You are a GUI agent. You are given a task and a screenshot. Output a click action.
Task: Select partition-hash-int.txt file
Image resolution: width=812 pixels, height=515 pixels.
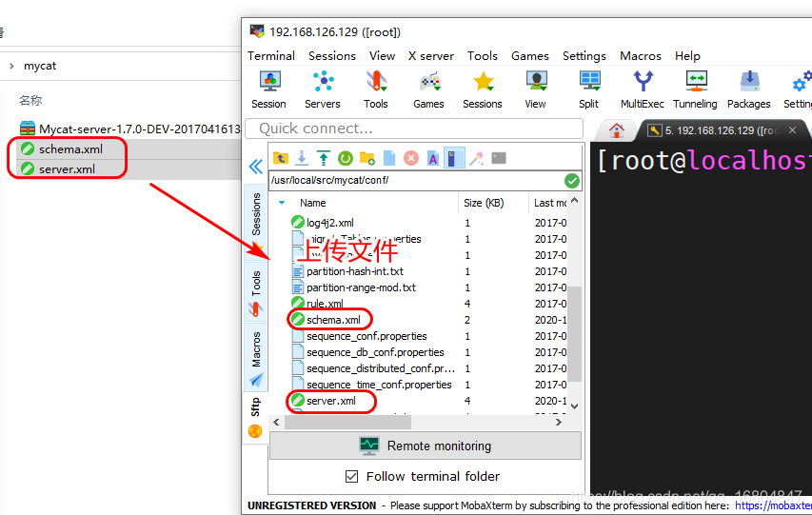point(355,271)
